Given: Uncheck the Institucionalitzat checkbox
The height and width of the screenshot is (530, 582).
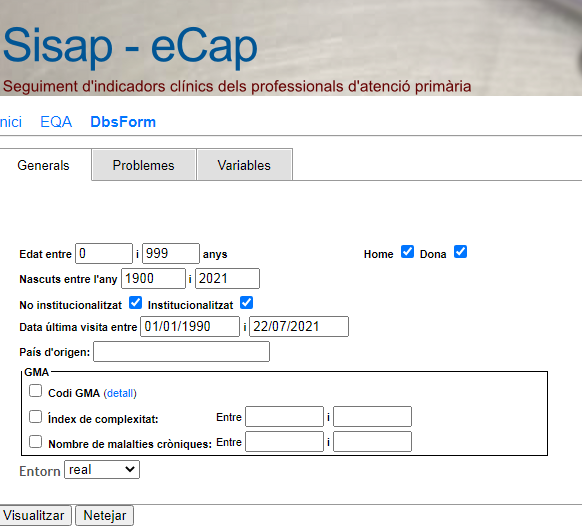Looking at the screenshot, I should pos(246,303).
